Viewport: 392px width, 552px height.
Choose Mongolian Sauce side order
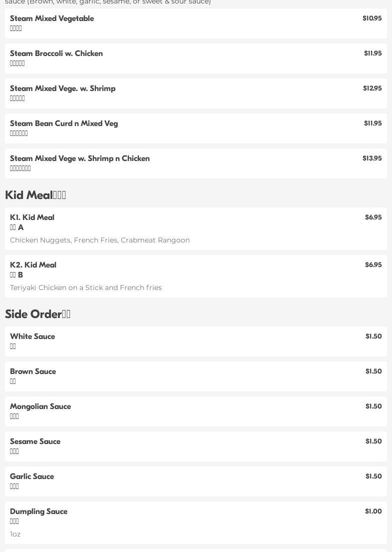click(196, 411)
